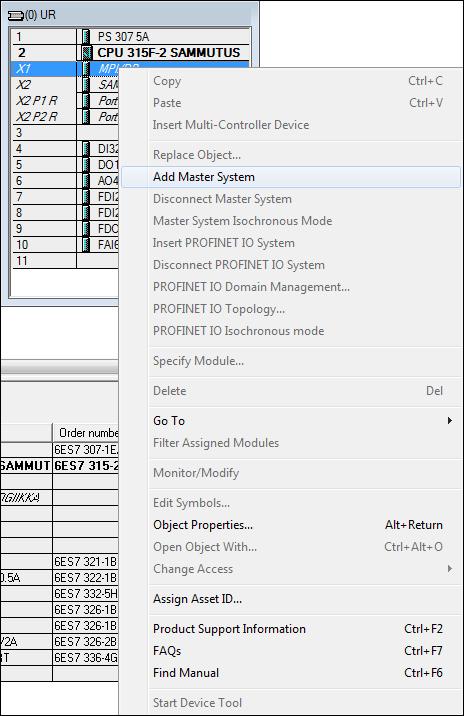Screen dimensions: 464x716
Task: Select Assign Asset ID... menu entry
Action: (291, 599)
